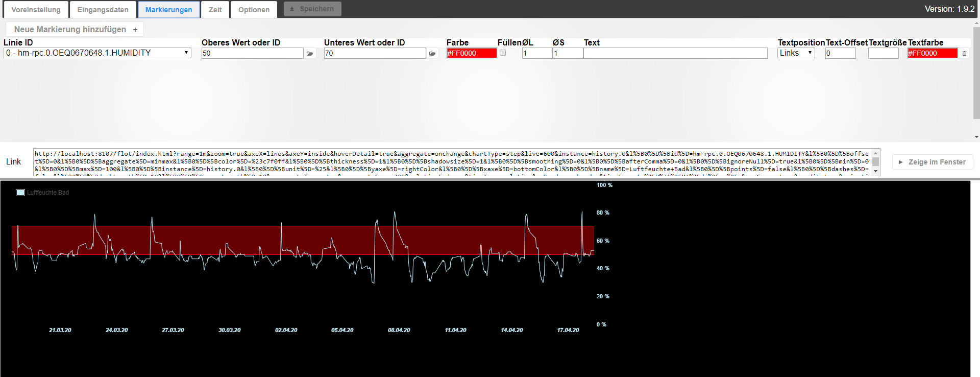The image size is (980, 377).
Task: Open the Voreinstellung tab
Action: tap(36, 10)
